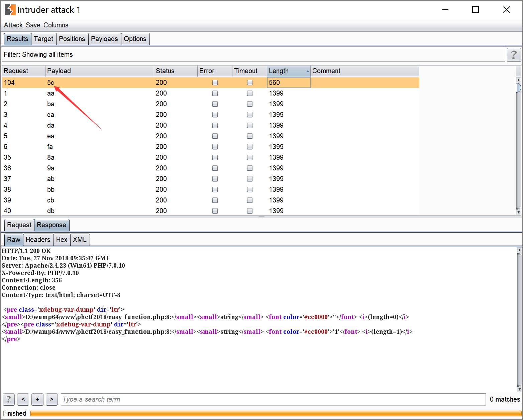Select result row with payload ca
This screenshot has width=523, height=420.
tap(211, 115)
